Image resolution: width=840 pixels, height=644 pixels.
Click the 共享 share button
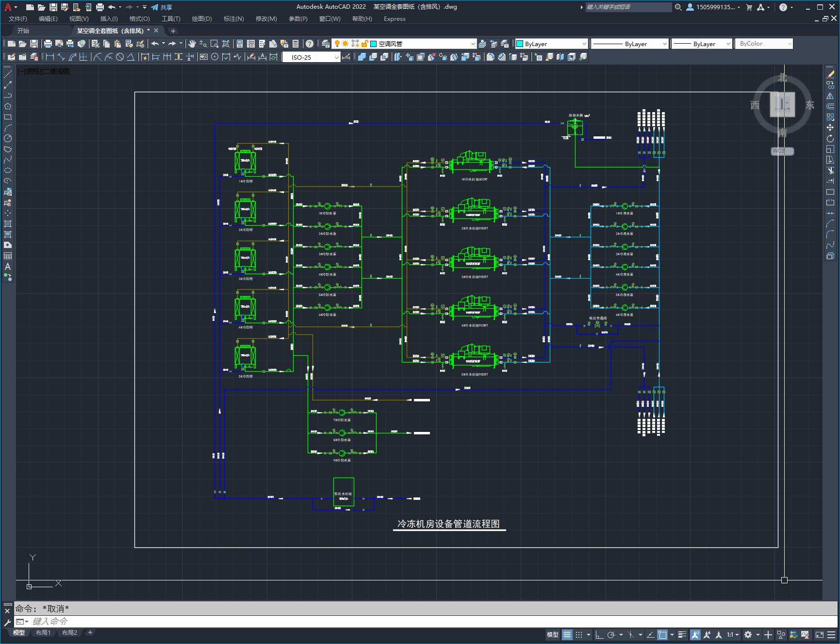coord(162,7)
